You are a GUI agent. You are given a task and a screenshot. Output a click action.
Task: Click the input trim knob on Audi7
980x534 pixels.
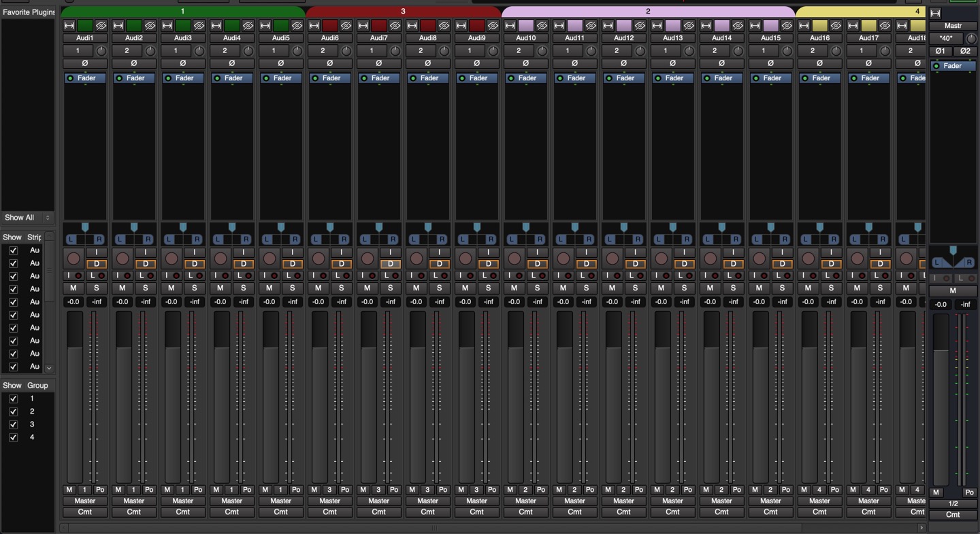395,51
